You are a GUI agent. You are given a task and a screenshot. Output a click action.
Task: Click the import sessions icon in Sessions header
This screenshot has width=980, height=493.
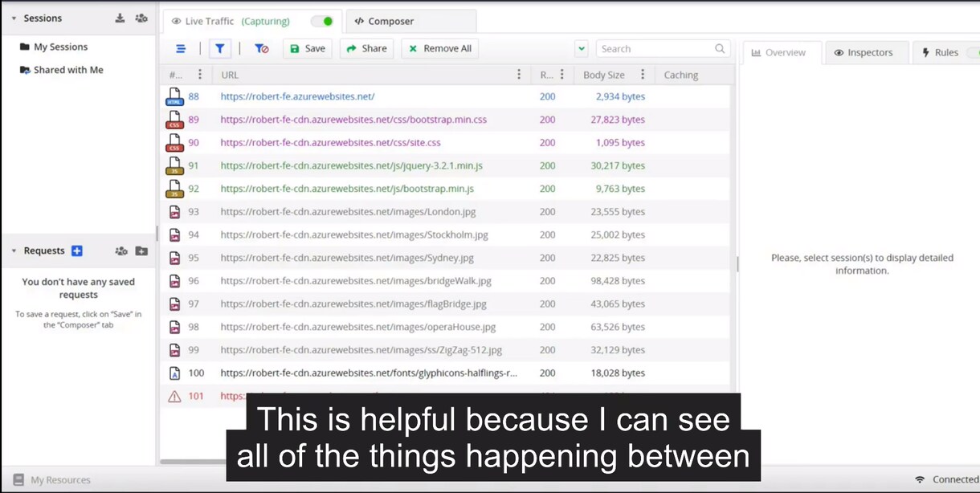(120, 18)
